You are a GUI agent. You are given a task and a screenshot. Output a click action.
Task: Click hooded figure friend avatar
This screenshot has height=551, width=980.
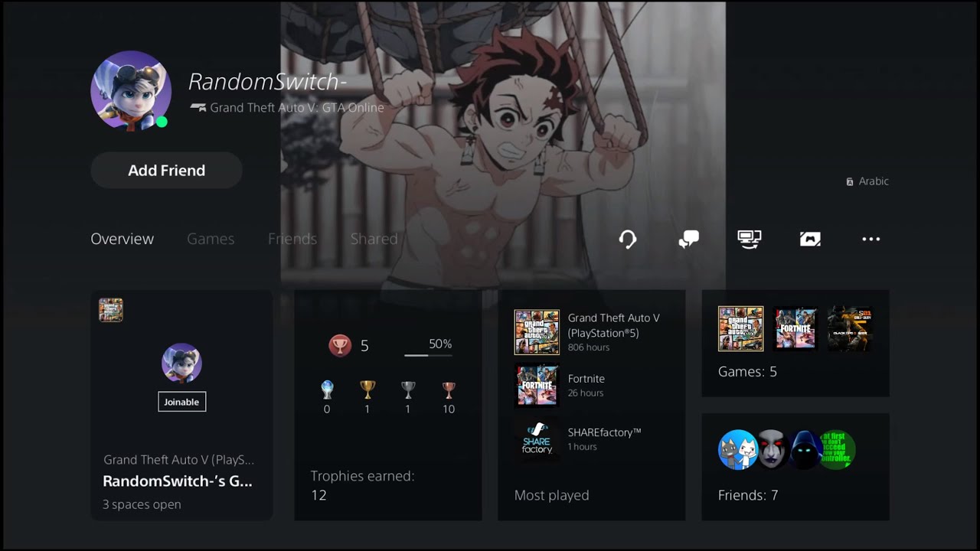pyautogui.click(x=805, y=449)
